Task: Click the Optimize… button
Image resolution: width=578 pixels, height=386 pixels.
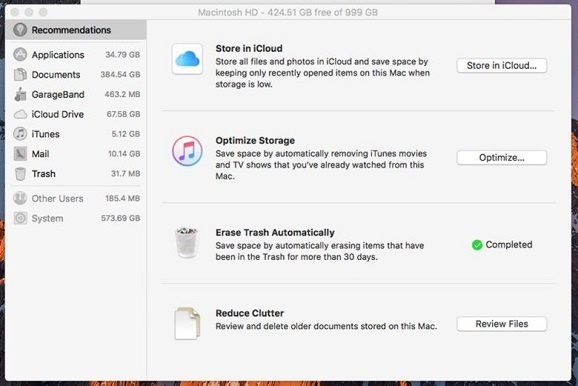Action: click(502, 158)
